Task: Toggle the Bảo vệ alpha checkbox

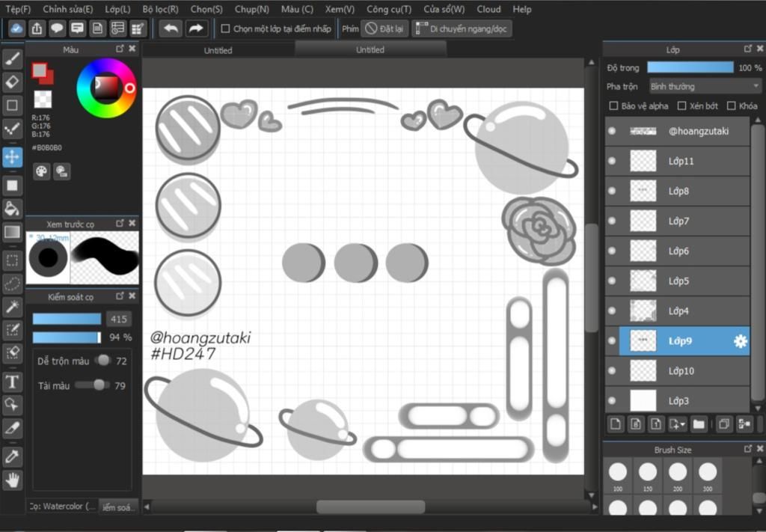Action: point(613,106)
